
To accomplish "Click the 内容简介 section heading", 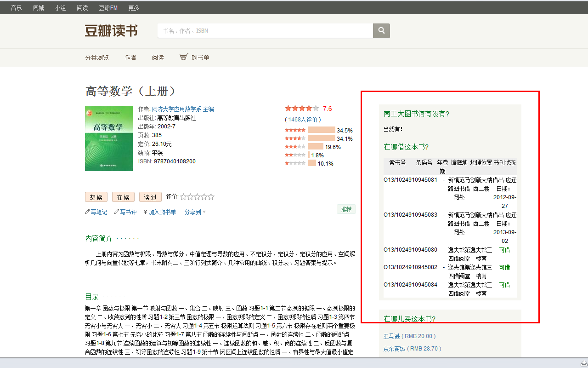I will (x=99, y=238).
